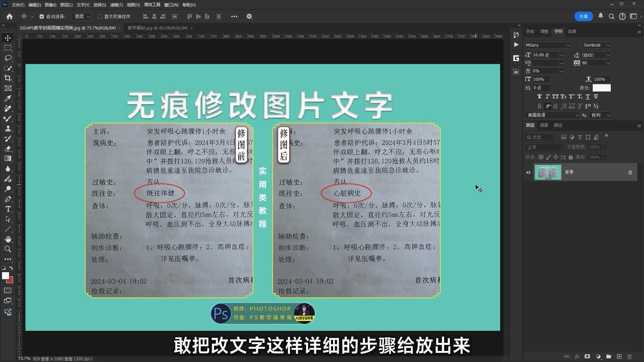
Task: Open the History panel icon
Action: 516,35
